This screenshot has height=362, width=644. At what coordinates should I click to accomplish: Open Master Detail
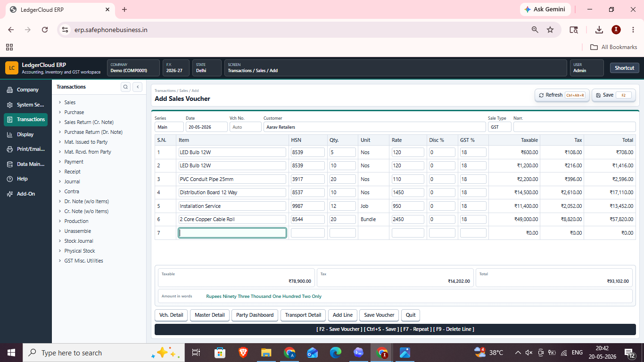210,315
